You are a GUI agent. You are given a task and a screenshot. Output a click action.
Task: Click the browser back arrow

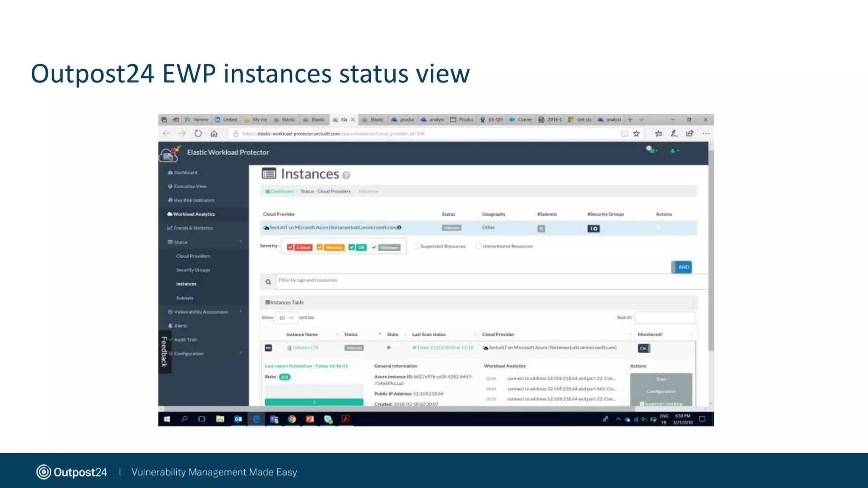point(166,133)
